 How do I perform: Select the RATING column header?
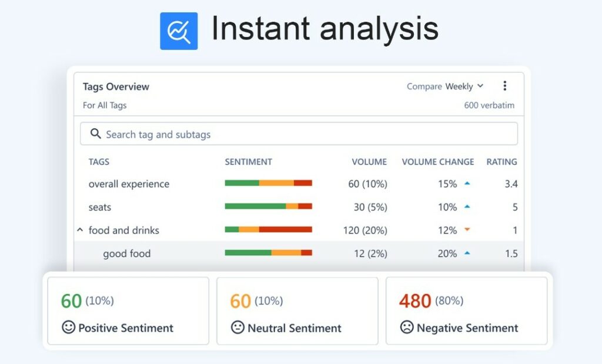501,162
